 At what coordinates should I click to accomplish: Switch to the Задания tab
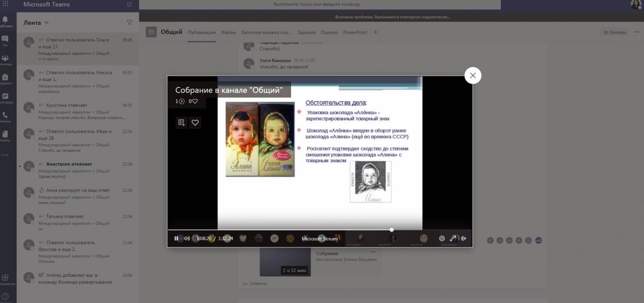point(306,32)
